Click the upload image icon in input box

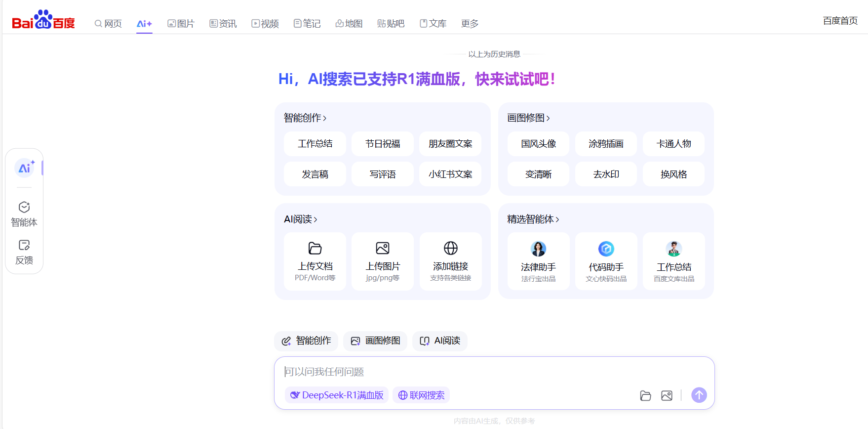(667, 395)
